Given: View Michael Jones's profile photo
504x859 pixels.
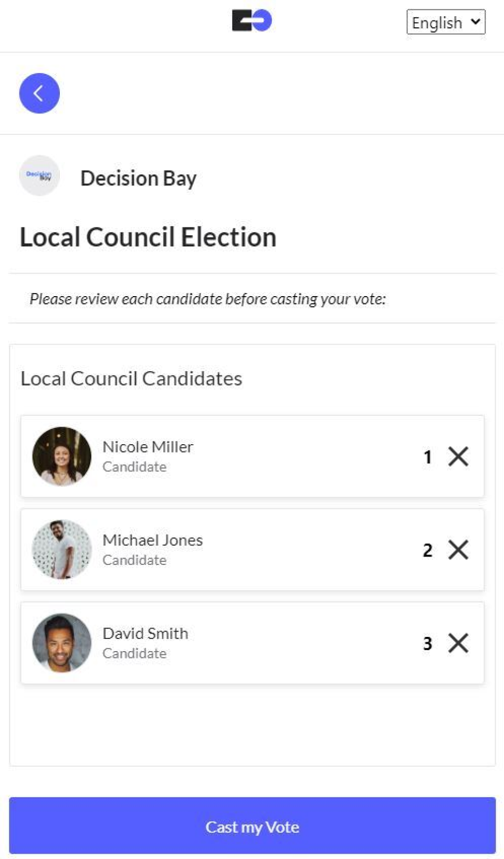Looking at the screenshot, I should point(62,549).
